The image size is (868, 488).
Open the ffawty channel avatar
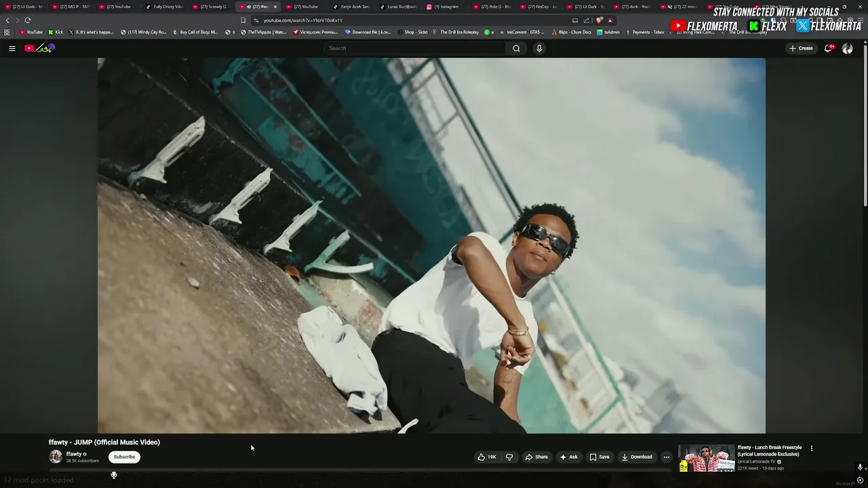tap(56, 457)
